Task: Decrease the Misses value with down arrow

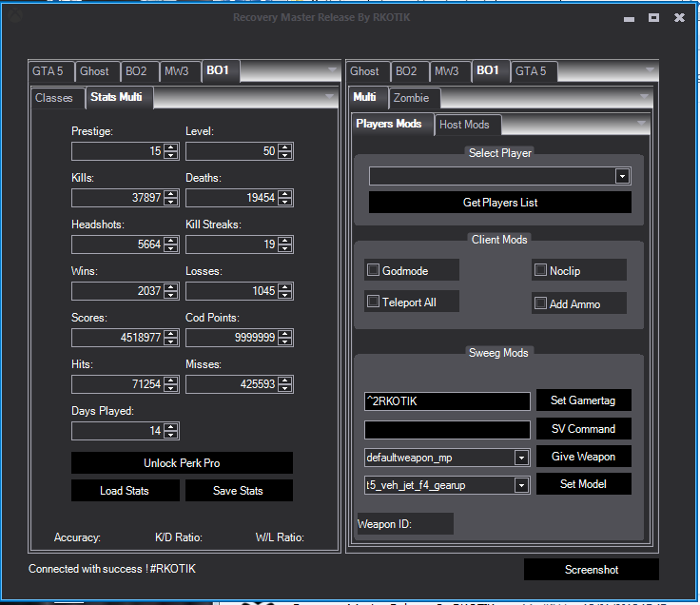Action: [284, 388]
